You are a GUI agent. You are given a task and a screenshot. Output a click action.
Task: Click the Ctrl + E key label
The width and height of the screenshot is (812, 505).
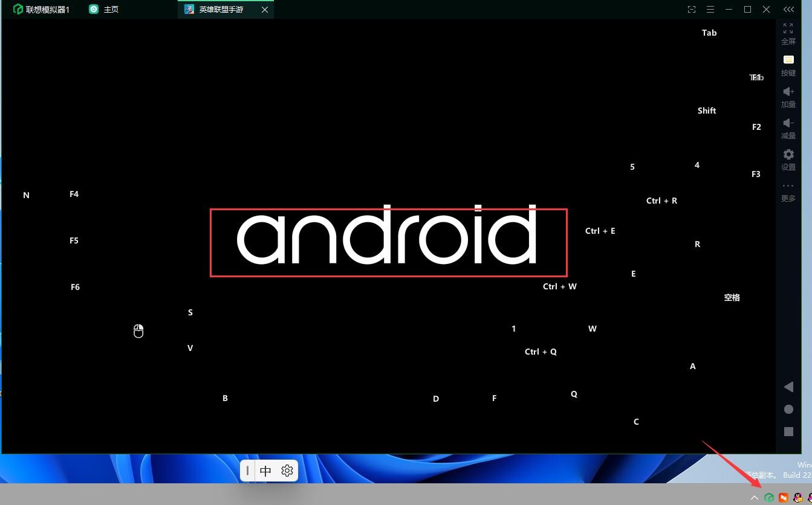click(600, 231)
